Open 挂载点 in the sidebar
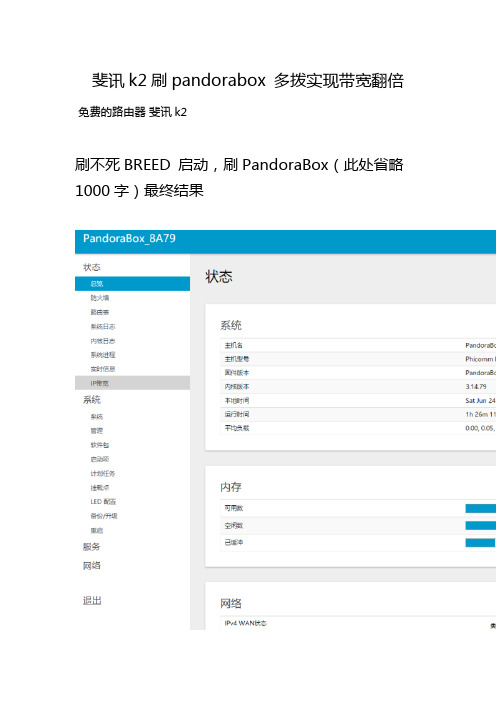This screenshot has width=496, height=702. click(x=99, y=488)
